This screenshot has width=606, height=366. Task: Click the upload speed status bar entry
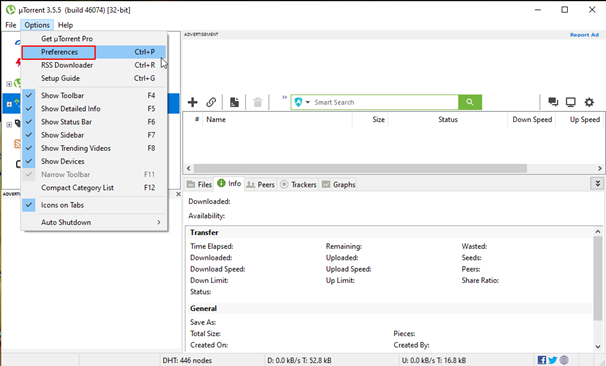click(434, 360)
